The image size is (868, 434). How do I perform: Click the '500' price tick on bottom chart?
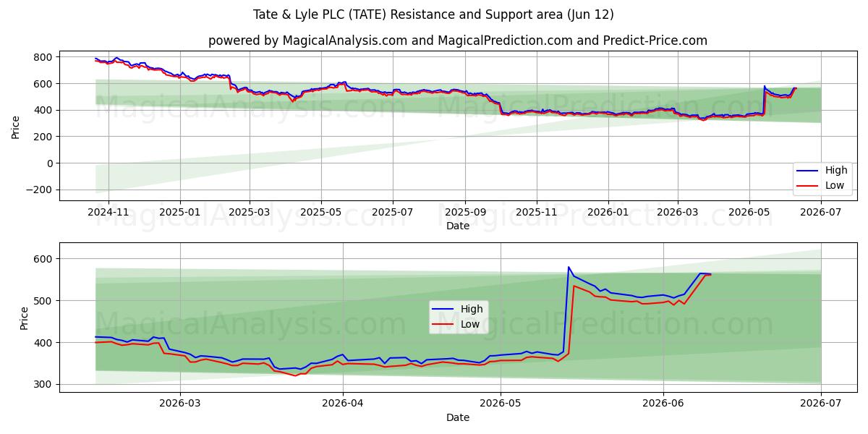43,301
